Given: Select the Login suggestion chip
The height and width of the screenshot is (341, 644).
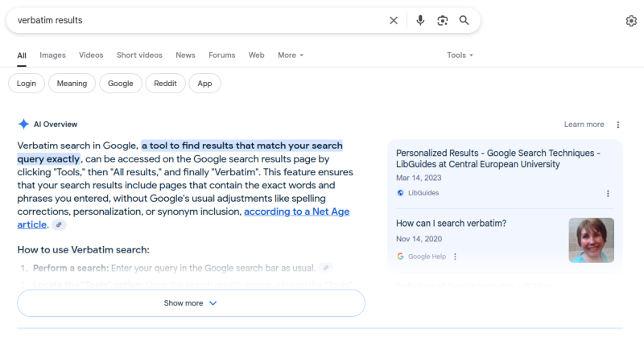Looking at the screenshot, I should (x=27, y=84).
